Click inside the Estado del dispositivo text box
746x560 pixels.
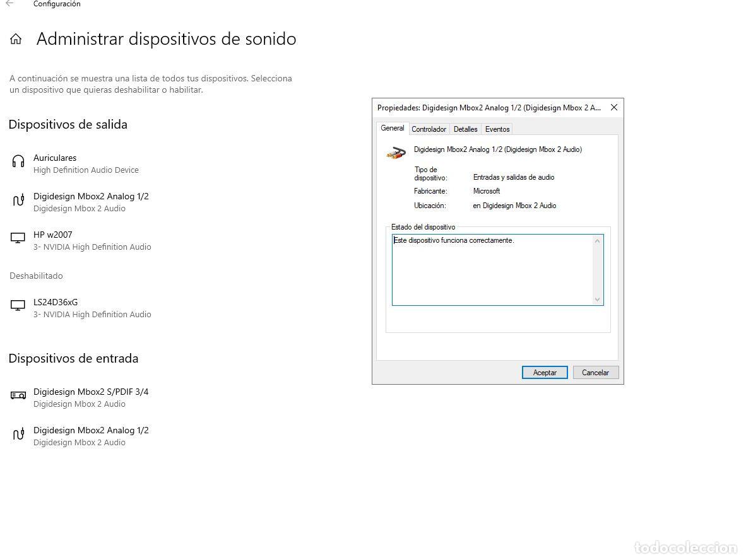[498, 269]
